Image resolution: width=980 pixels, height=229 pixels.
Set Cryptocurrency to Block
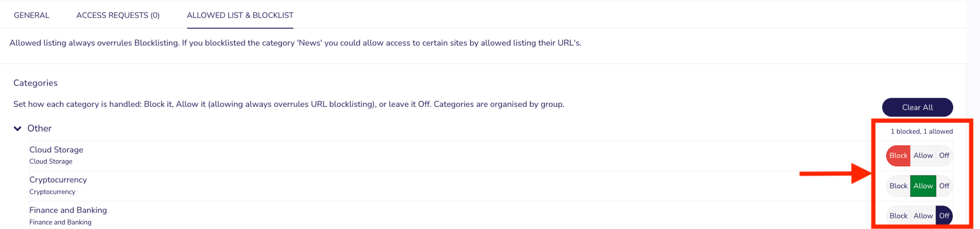pos(898,186)
